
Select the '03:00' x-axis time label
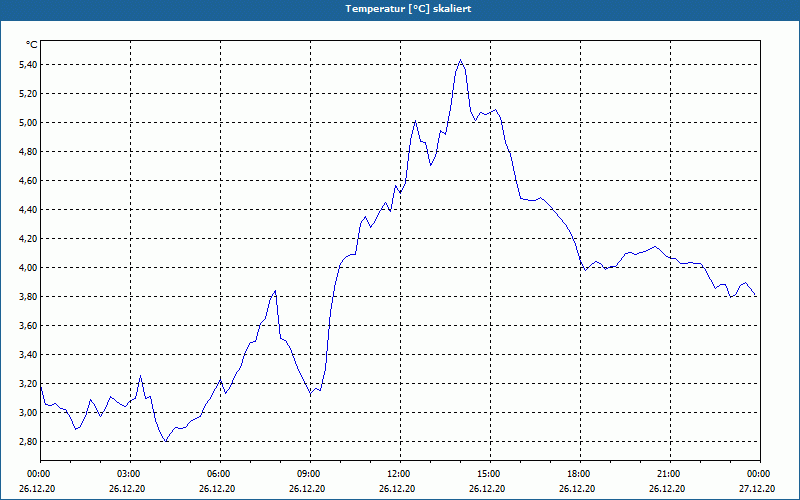click(131, 474)
